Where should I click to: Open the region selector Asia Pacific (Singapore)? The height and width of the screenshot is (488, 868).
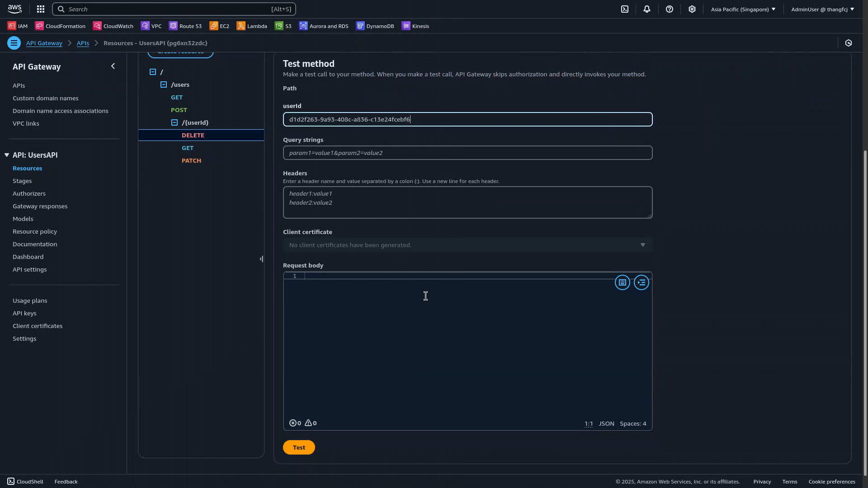743,9
